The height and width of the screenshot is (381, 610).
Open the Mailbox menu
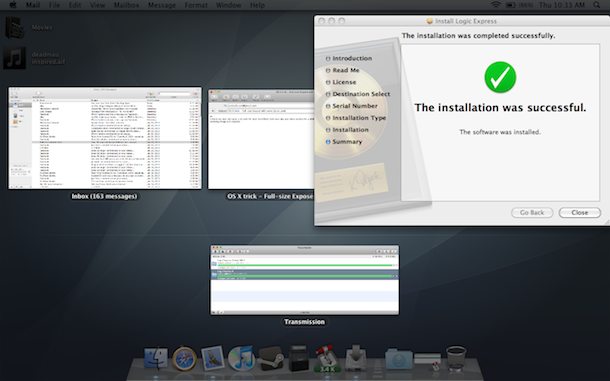coord(126,5)
